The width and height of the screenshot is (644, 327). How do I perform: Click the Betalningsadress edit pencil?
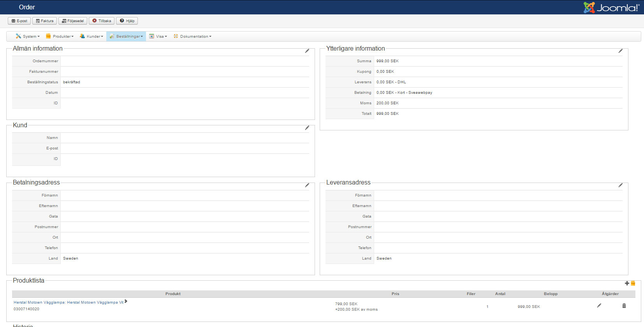(x=307, y=185)
